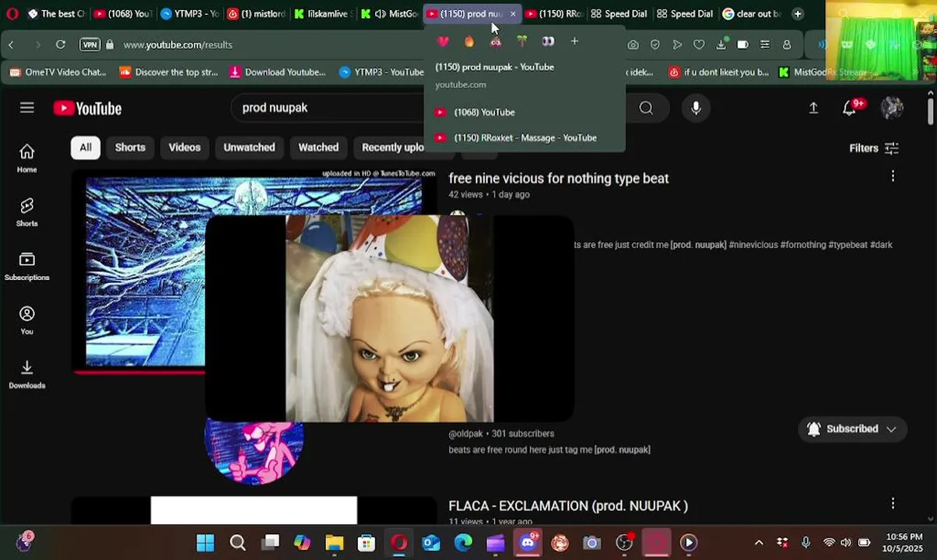Click the fire emoji in tab popup

coord(469,41)
